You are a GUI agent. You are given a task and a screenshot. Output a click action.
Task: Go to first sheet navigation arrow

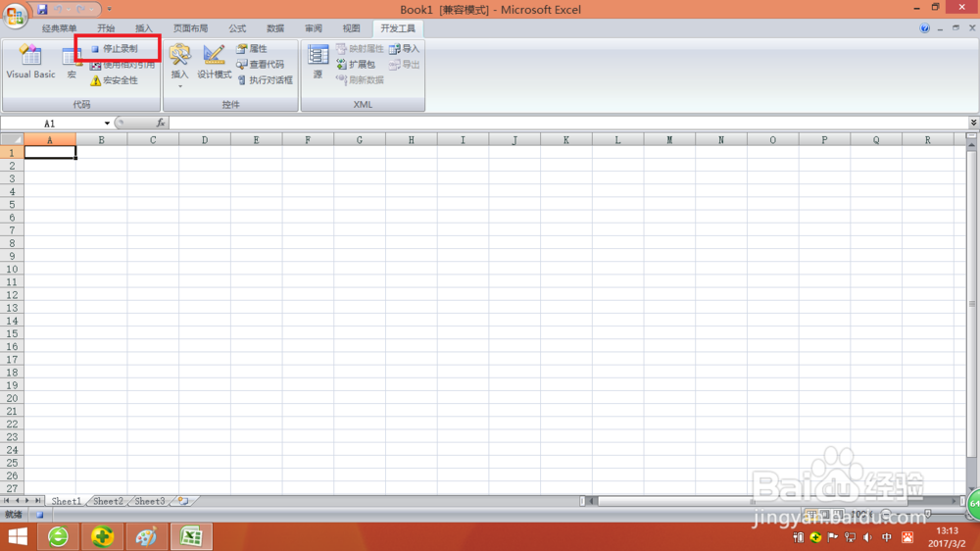[6, 501]
